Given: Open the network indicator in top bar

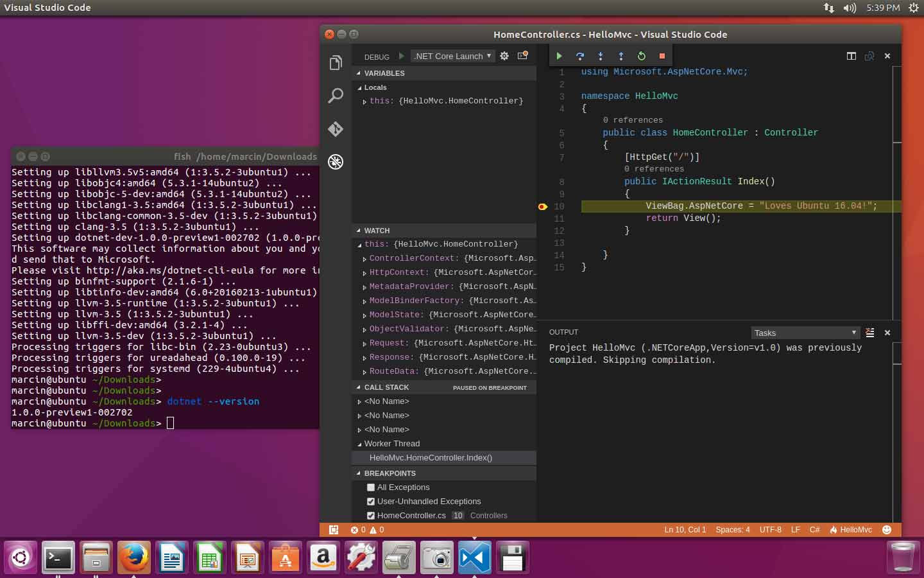Looking at the screenshot, I should [828, 8].
